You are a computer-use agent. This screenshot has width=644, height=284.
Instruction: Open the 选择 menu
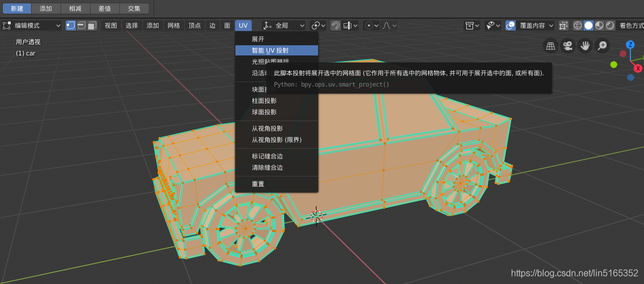click(x=132, y=25)
